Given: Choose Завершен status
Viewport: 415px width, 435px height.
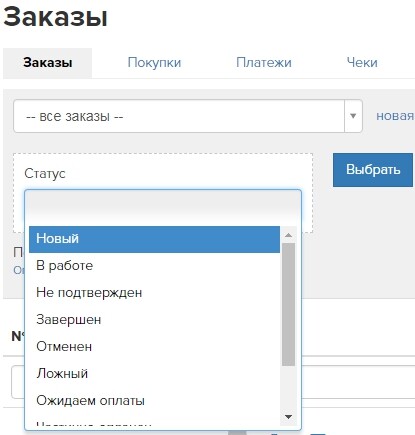Looking at the screenshot, I should pyautogui.click(x=154, y=320).
